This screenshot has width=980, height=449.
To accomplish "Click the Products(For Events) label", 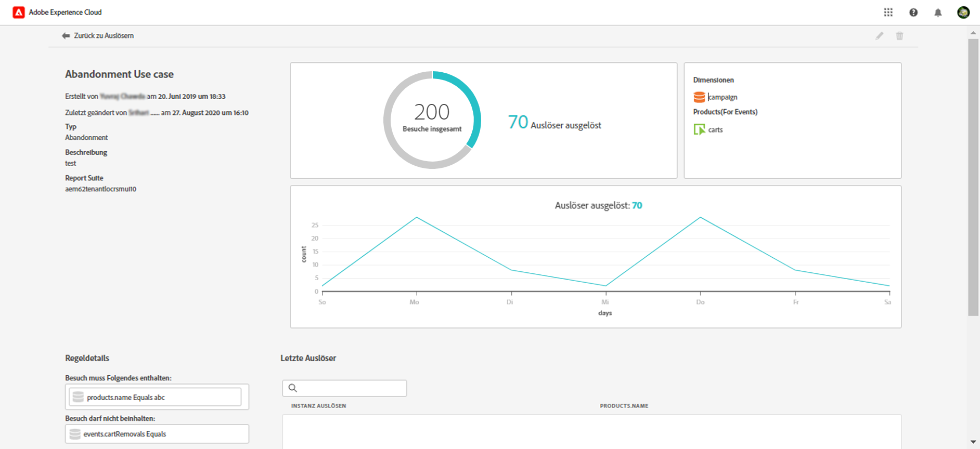I will (x=725, y=112).
